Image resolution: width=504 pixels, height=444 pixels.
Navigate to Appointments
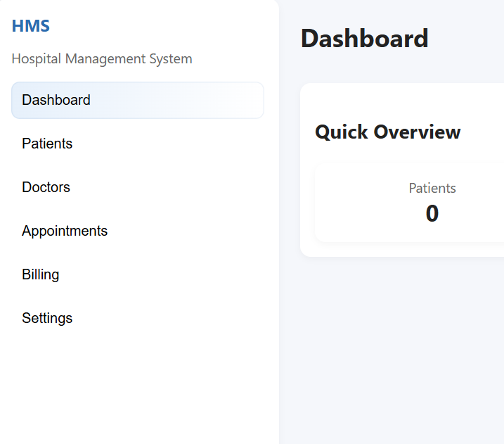(x=138, y=231)
